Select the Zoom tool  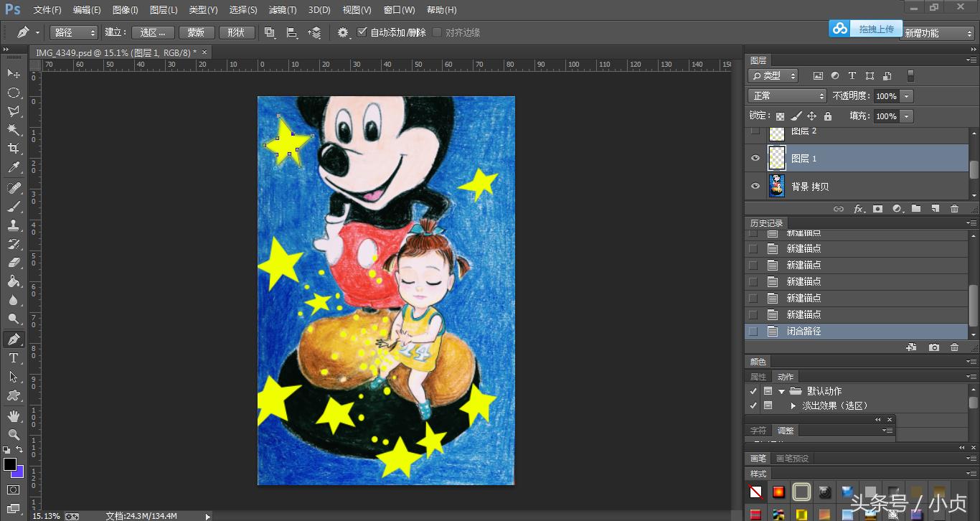pyautogui.click(x=15, y=433)
